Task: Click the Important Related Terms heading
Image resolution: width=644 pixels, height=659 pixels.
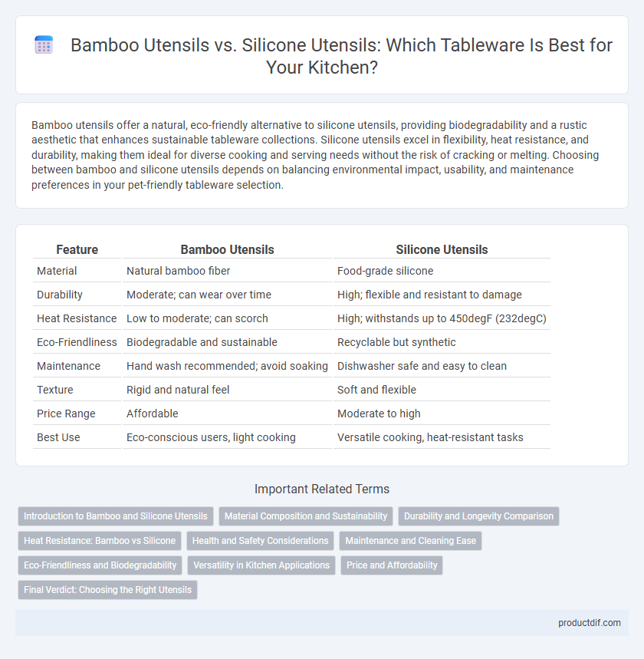Action: pyautogui.click(x=322, y=489)
